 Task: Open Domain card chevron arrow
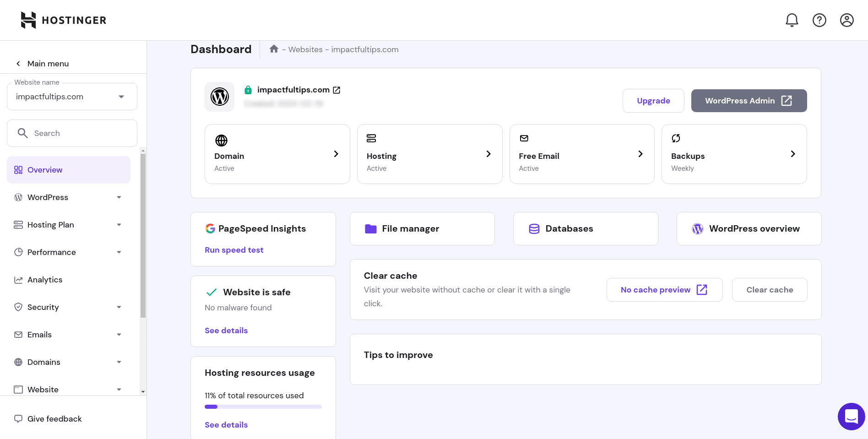point(336,154)
